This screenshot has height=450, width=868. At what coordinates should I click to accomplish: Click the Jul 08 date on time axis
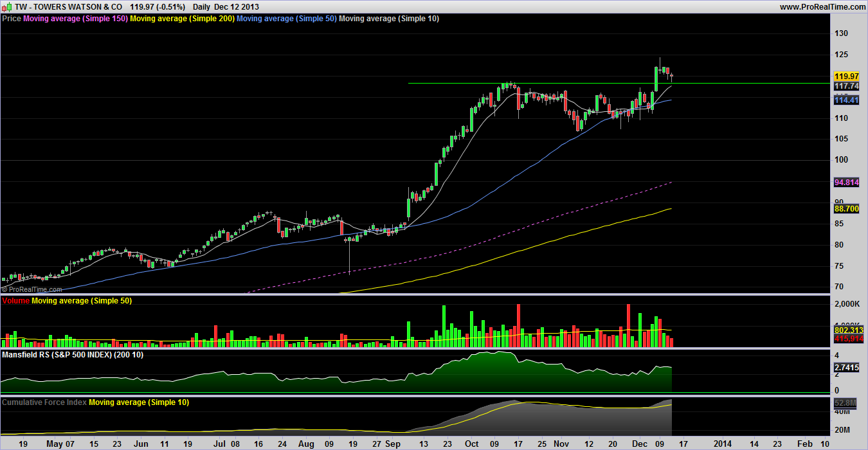226,444
